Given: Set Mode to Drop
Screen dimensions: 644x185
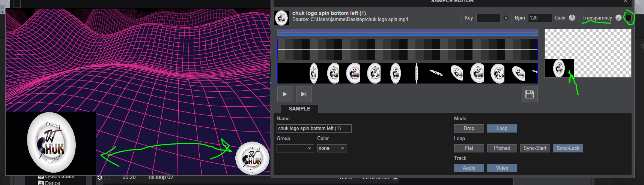Looking at the screenshot, I should coord(469,128).
